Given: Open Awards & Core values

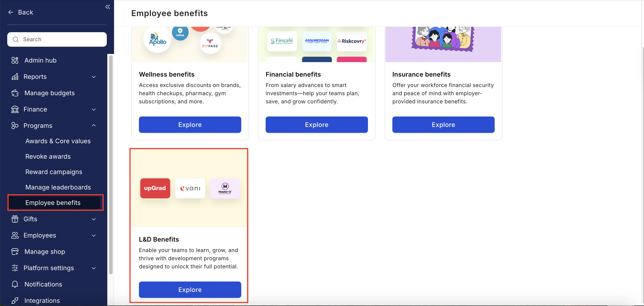Looking at the screenshot, I should [x=58, y=141].
